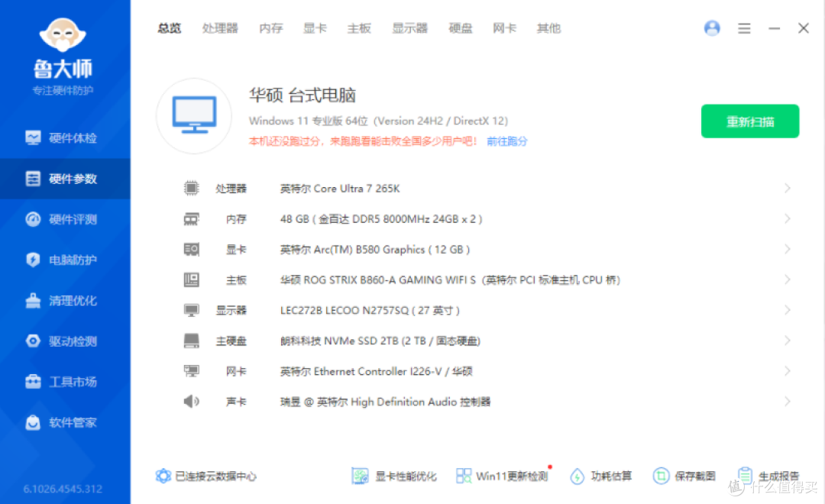Click the network card icon
Screen dimensions: 825x504
(191, 371)
